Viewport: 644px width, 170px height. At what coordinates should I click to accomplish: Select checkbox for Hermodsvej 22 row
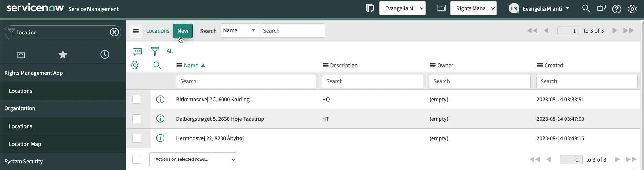click(x=137, y=138)
